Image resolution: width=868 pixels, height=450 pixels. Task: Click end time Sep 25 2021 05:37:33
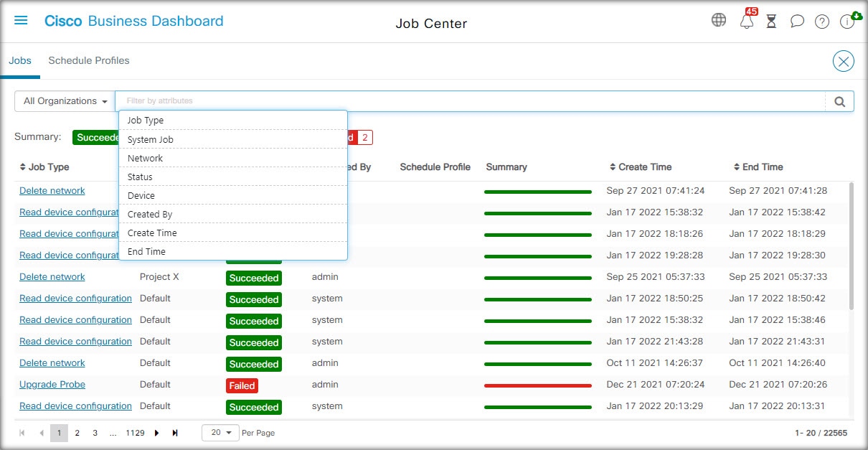(778, 277)
